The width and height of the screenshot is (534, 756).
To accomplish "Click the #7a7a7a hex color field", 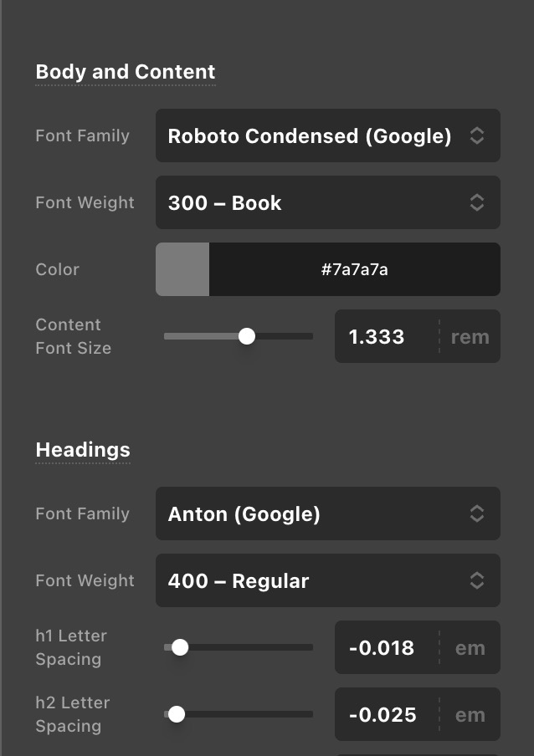I will pyautogui.click(x=355, y=269).
